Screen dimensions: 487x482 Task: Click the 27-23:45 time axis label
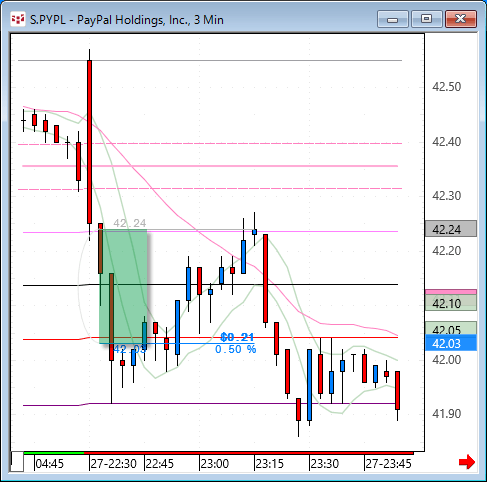(388, 464)
